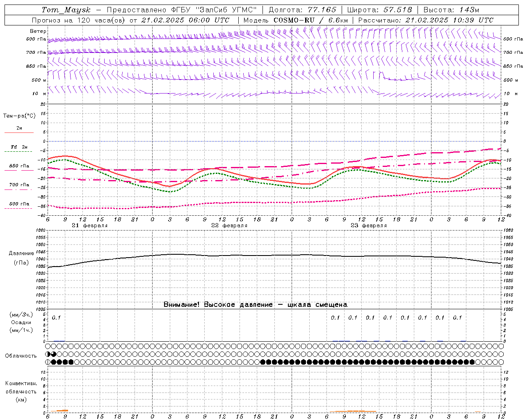
Task: Click the 'Облачность' cloud cover label
Action: (x=21, y=356)
